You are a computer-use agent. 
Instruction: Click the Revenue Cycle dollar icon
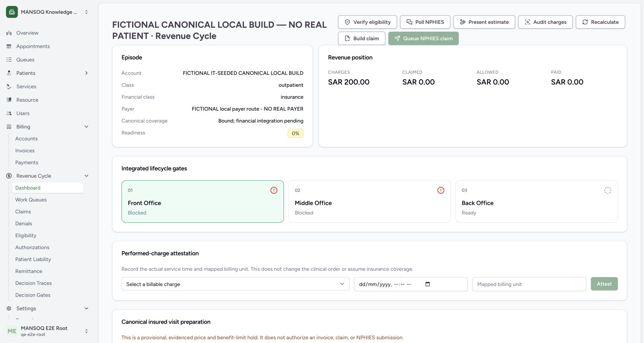click(x=9, y=176)
